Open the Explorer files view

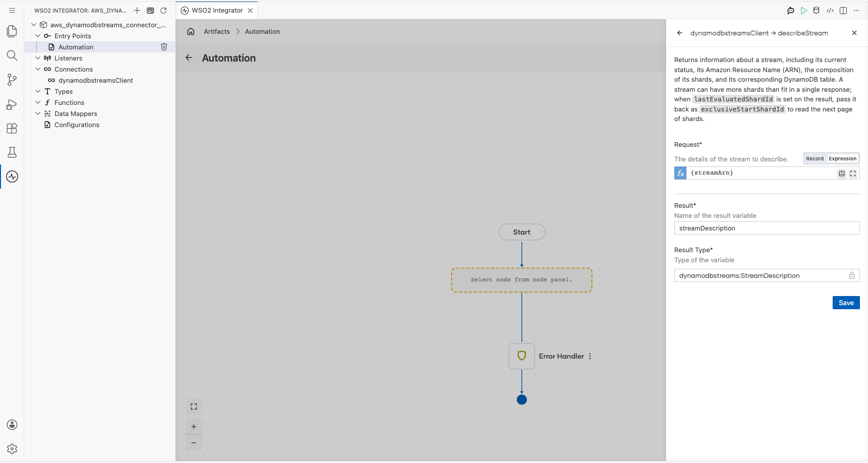point(12,31)
